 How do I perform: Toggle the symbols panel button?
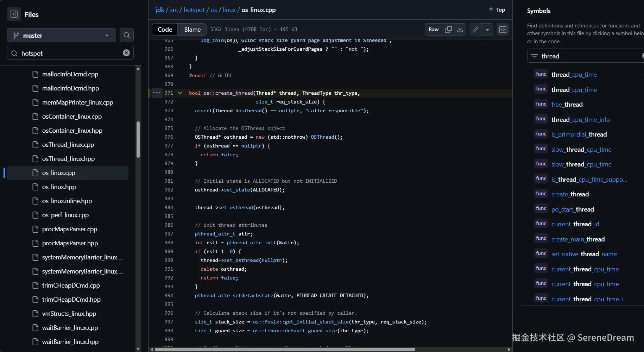(503, 30)
